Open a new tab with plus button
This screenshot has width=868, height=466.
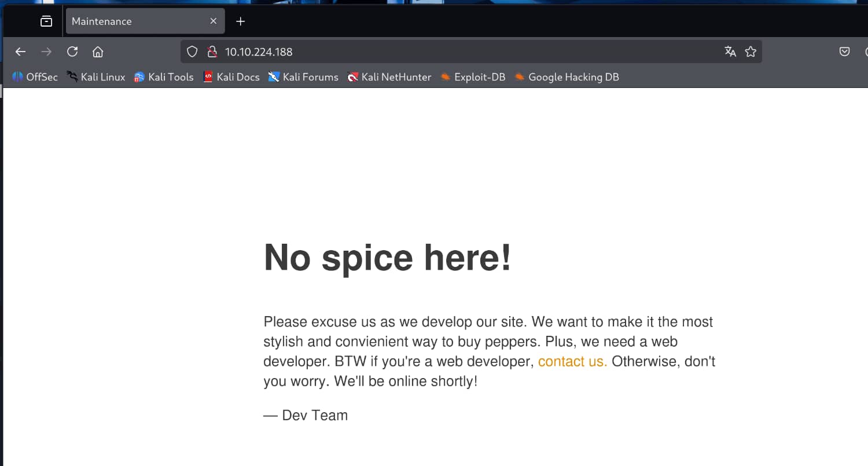241,21
